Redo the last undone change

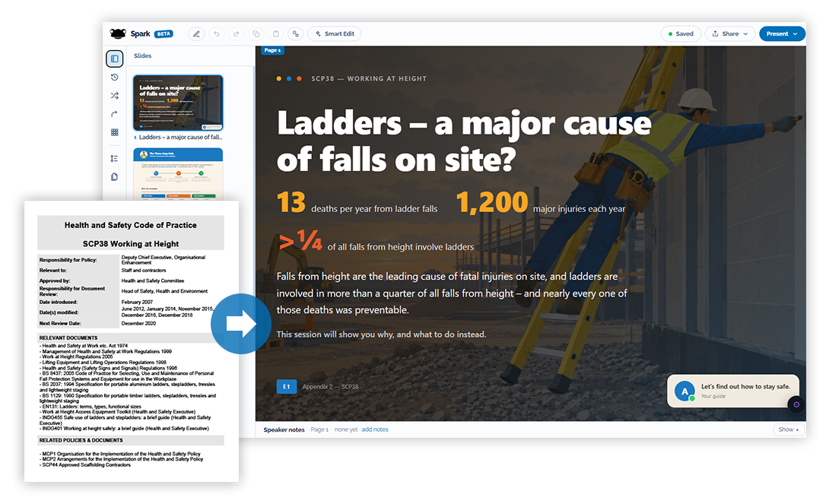236,33
